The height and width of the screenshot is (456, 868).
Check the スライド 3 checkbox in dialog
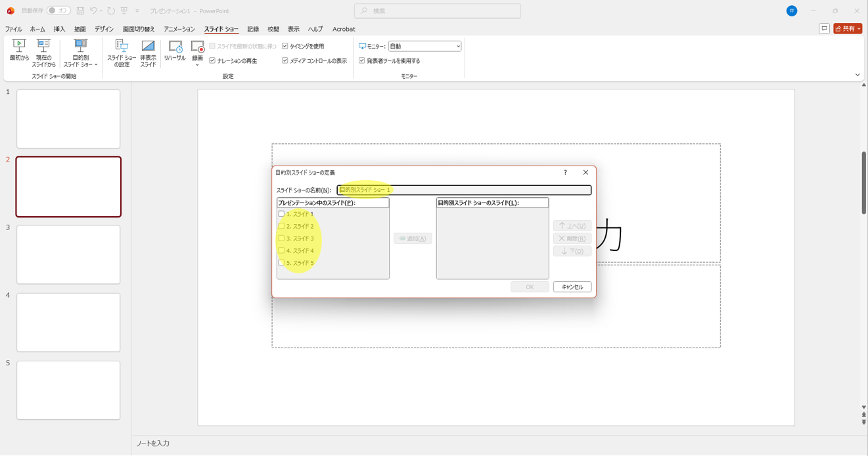pyautogui.click(x=281, y=239)
